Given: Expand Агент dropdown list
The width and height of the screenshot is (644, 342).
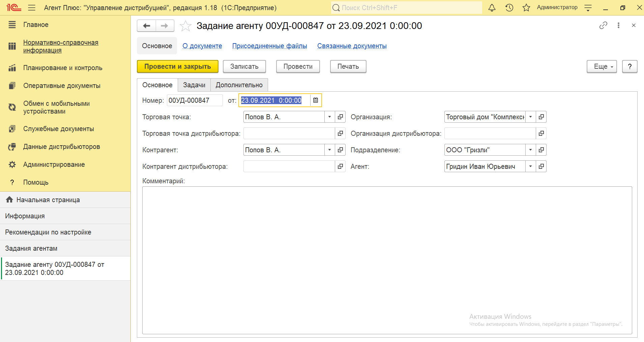Looking at the screenshot, I should tap(531, 166).
